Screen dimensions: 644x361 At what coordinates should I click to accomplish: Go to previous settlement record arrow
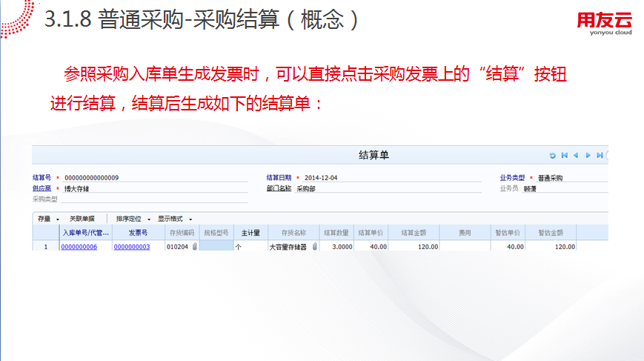coord(576,155)
